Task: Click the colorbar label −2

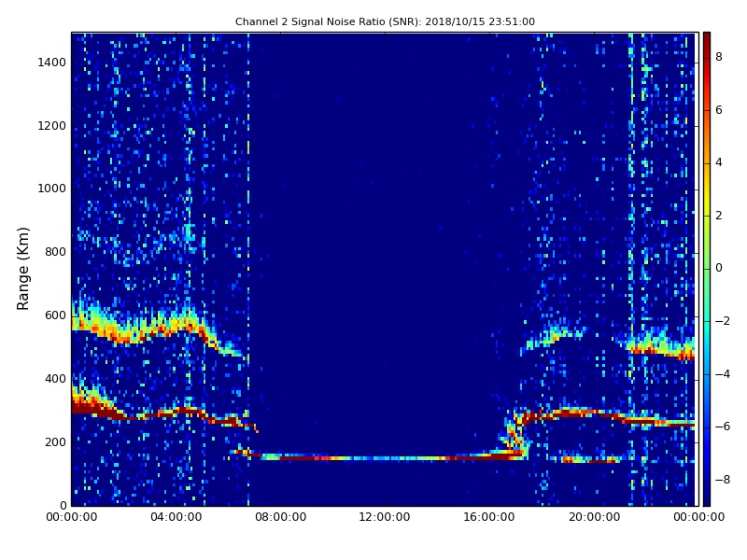Action: coord(723,321)
